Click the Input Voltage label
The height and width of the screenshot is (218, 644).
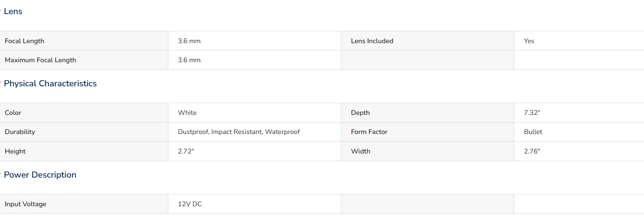pyautogui.click(x=25, y=204)
